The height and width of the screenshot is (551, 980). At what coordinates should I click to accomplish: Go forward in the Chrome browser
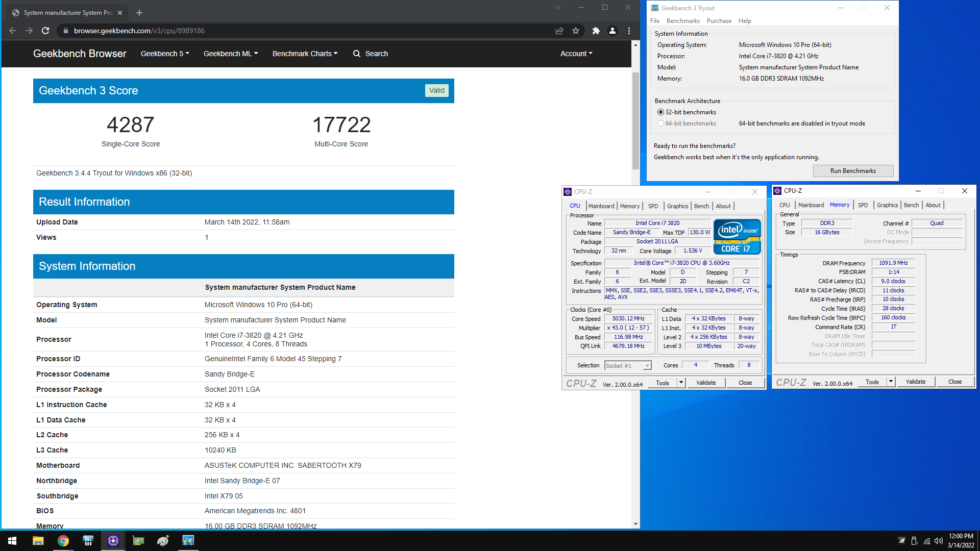click(29, 31)
